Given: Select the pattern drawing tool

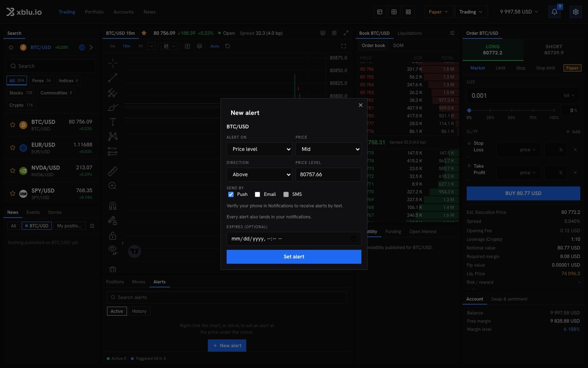Looking at the screenshot, I should click(113, 137).
